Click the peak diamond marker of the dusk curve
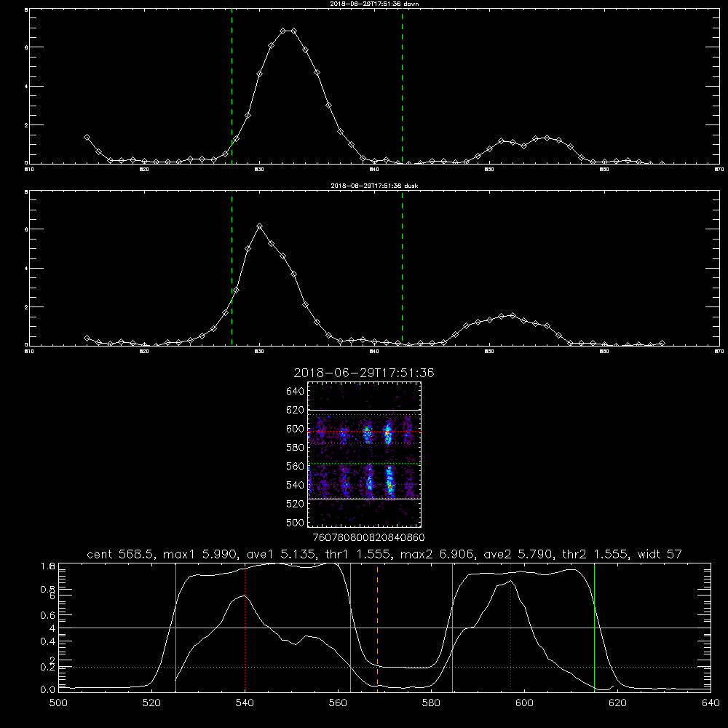 coord(260,226)
